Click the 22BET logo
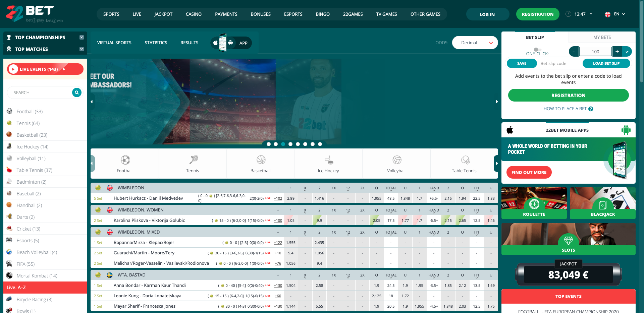The image size is (644, 313). 34,14
